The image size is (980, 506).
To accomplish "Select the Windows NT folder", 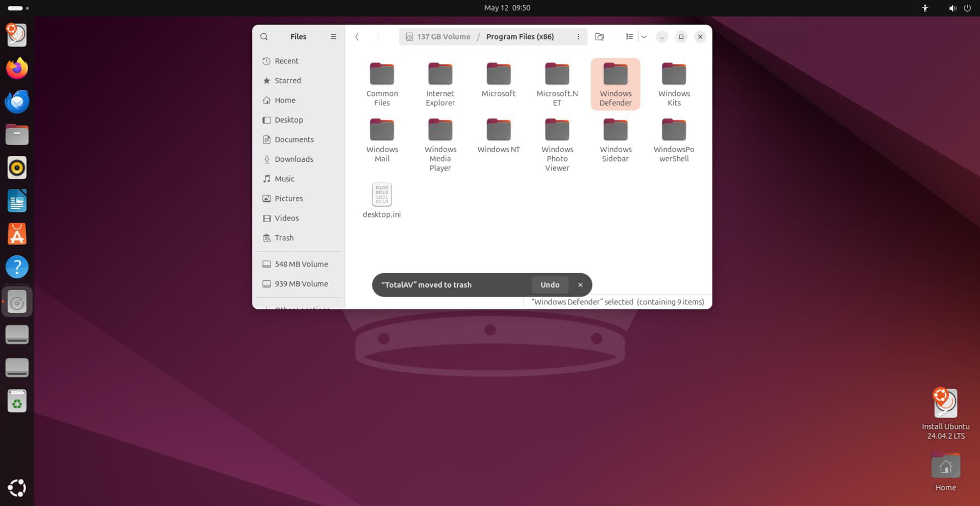I will pos(499,135).
